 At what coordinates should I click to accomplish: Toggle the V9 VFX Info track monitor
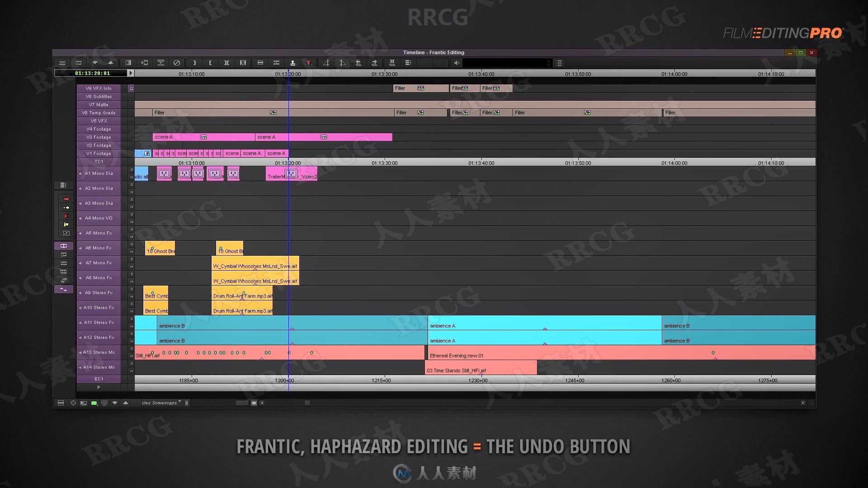[x=132, y=89]
